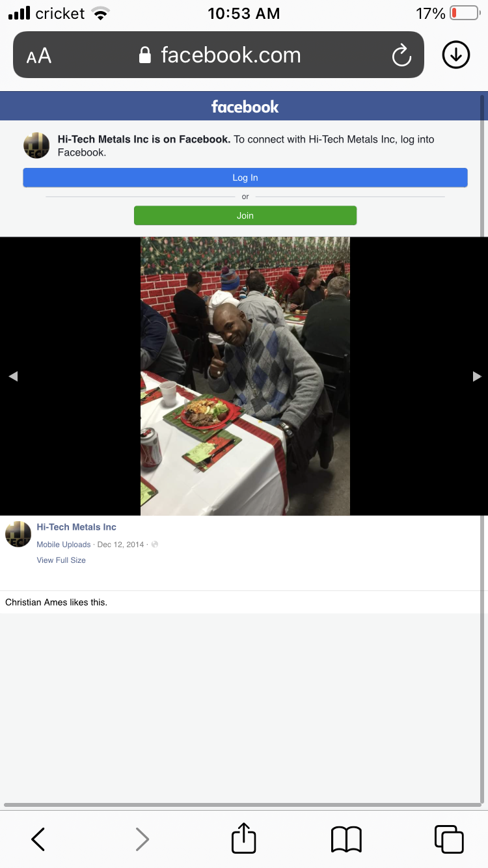Image resolution: width=488 pixels, height=868 pixels.
Task: Click the green Join button
Action: pyautogui.click(x=245, y=215)
